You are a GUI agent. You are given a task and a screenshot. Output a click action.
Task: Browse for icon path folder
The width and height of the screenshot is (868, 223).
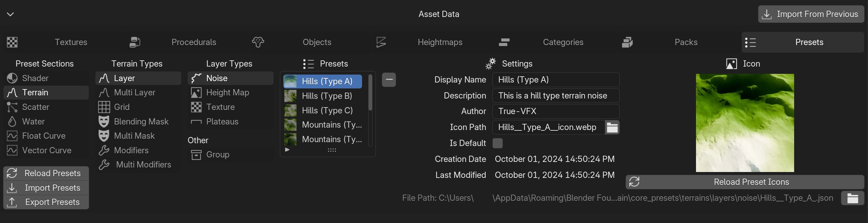click(612, 127)
